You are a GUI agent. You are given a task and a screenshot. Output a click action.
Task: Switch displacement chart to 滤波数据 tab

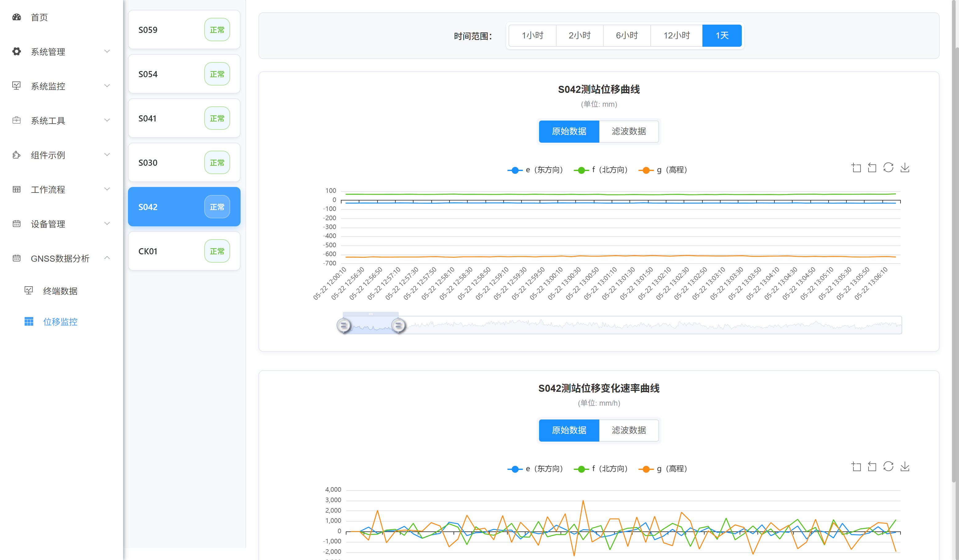629,131
